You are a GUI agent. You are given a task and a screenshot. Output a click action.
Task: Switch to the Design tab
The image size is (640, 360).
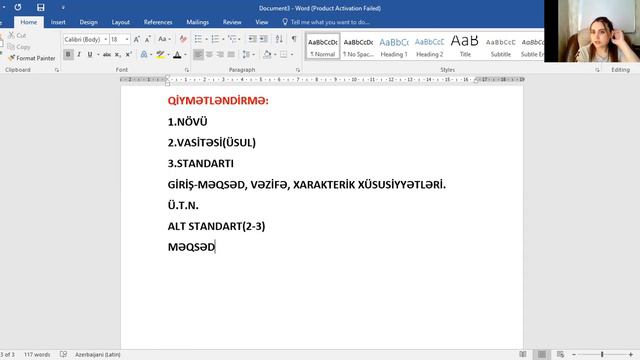pos(89,22)
